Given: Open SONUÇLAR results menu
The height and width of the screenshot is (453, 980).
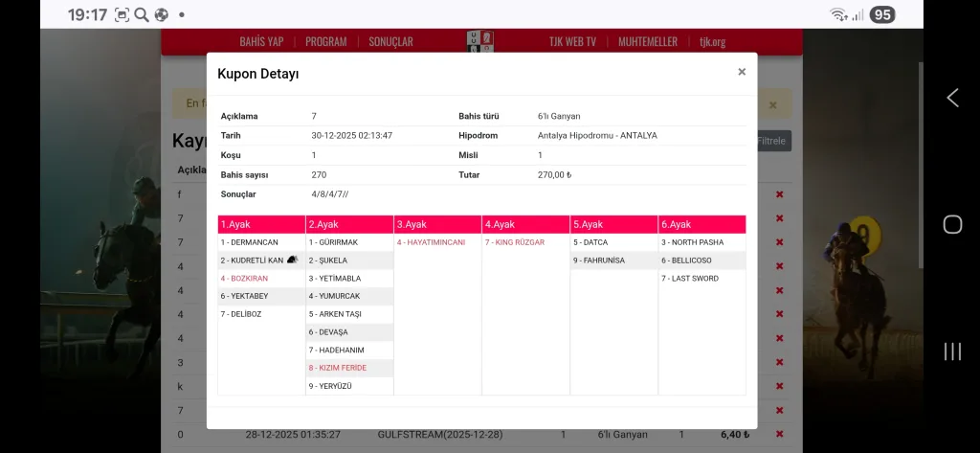Looking at the screenshot, I should pyautogui.click(x=390, y=42).
